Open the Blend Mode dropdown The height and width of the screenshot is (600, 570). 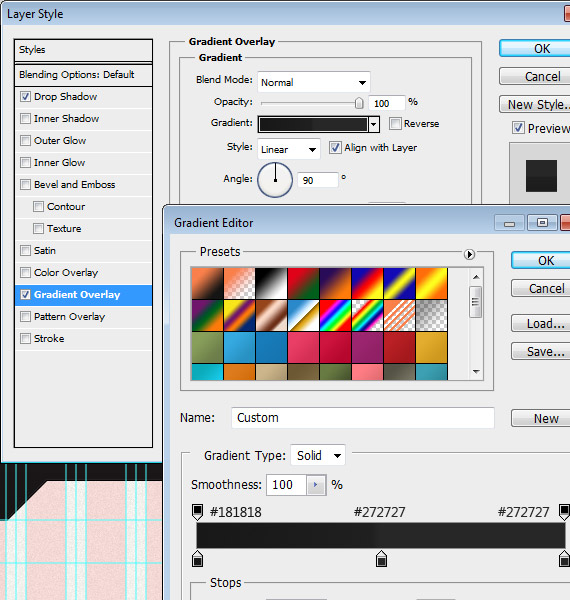[x=314, y=82]
